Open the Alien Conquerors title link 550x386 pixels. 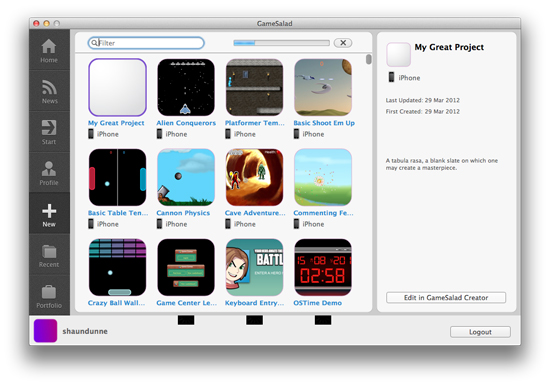pos(186,123)
